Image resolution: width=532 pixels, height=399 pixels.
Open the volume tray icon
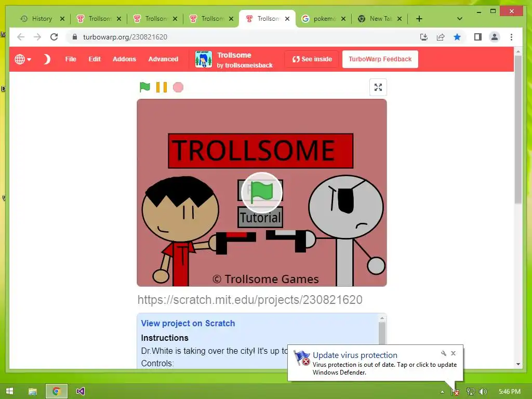pos(483,392)
